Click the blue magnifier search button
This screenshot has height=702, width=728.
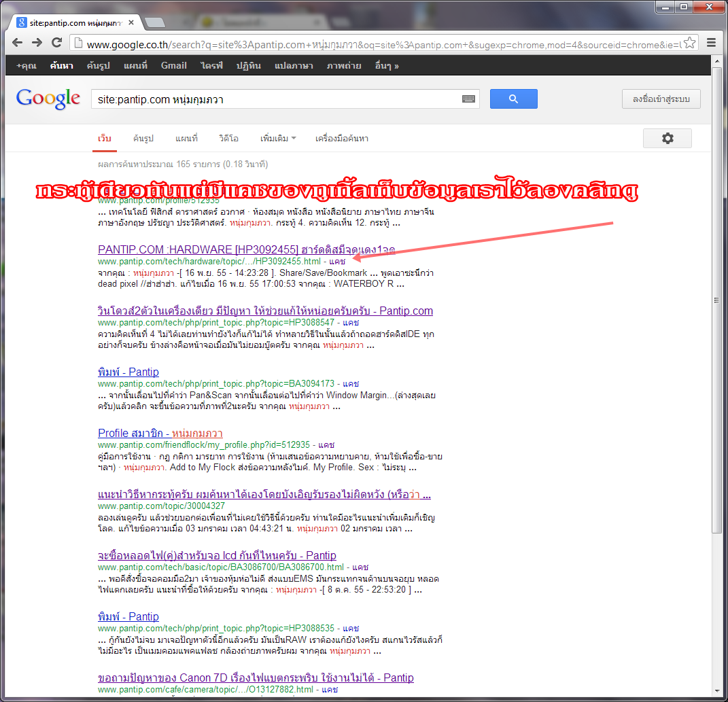[513, 99]
